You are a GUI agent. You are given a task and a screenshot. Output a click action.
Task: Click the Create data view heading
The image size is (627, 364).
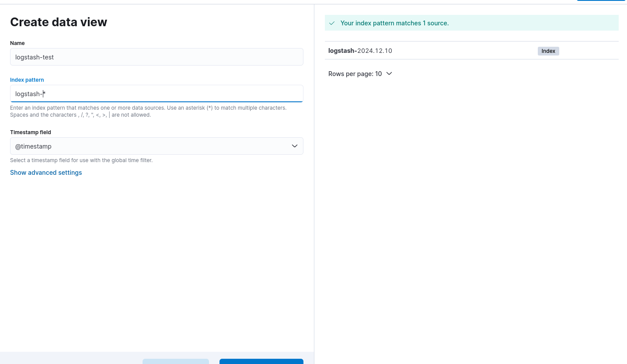point(59,22)
